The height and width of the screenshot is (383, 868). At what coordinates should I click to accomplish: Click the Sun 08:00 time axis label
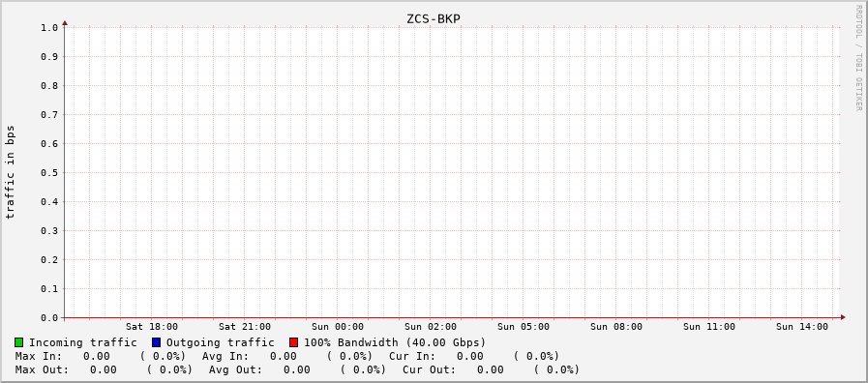click(x=616, y=327)
